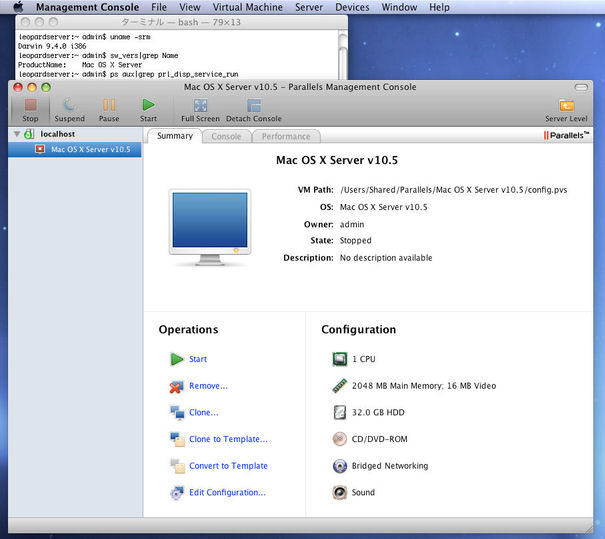The width and height of the screenshot is (605, 539).
Task: Click the memory module icon
Action: 340,386
